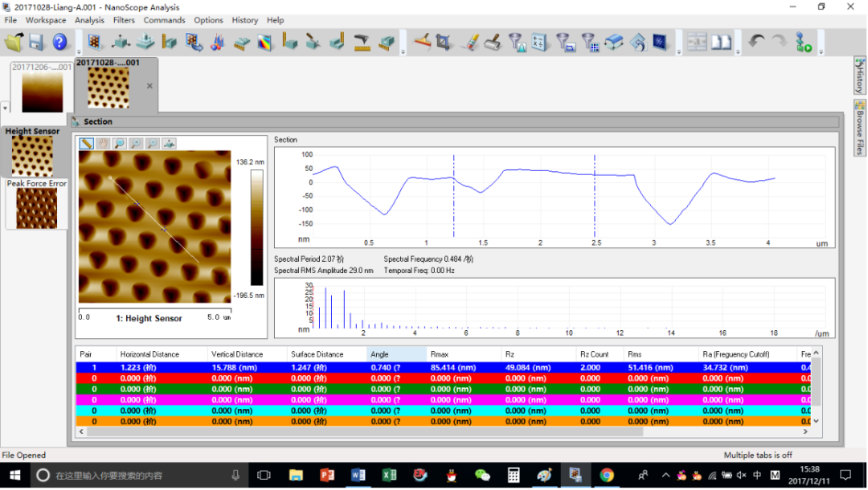Expand the toolbar overflow arrow after Help
Viewport: 868px width, 490px height.
click(78, 51)
